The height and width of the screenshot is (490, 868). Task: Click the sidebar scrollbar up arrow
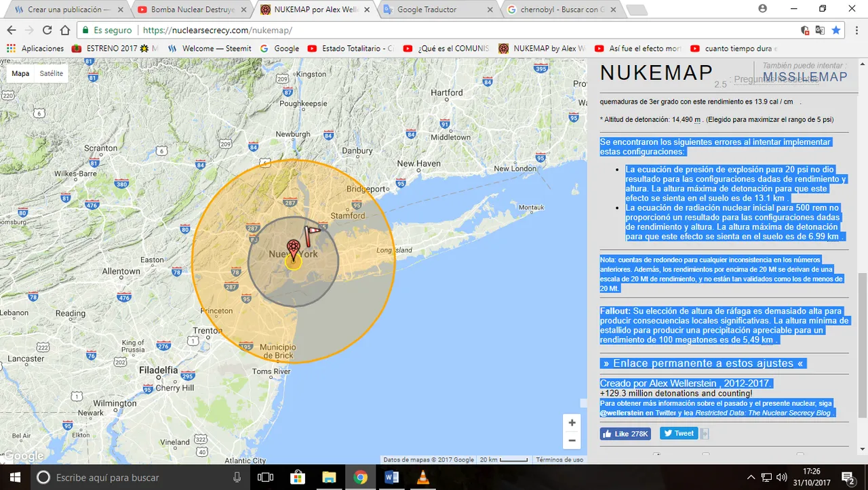[x=862, y=64]
